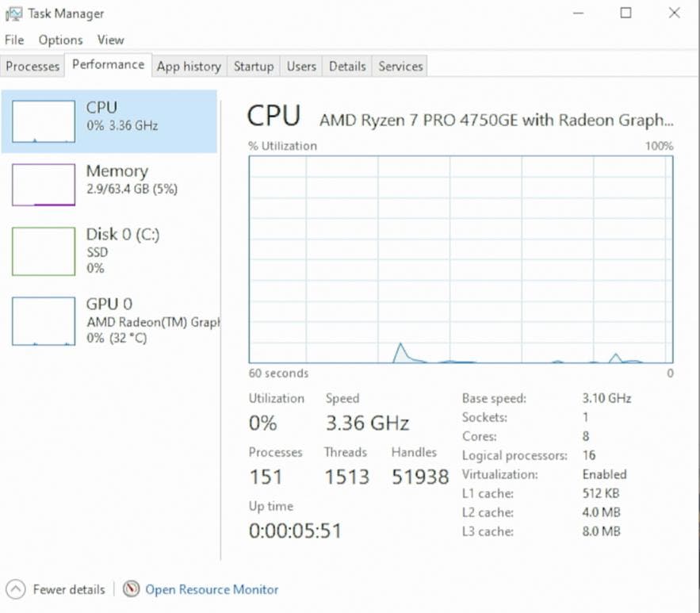Click the Resource Monitor icon near bottom
Viewport: 700px width, 613px height.
click(x=131, y=589)
